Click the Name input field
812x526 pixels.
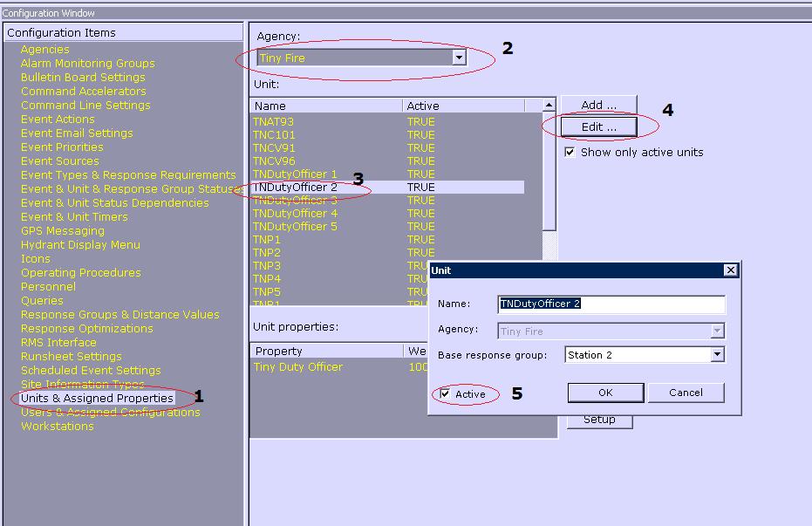click(x=611, y=304)
